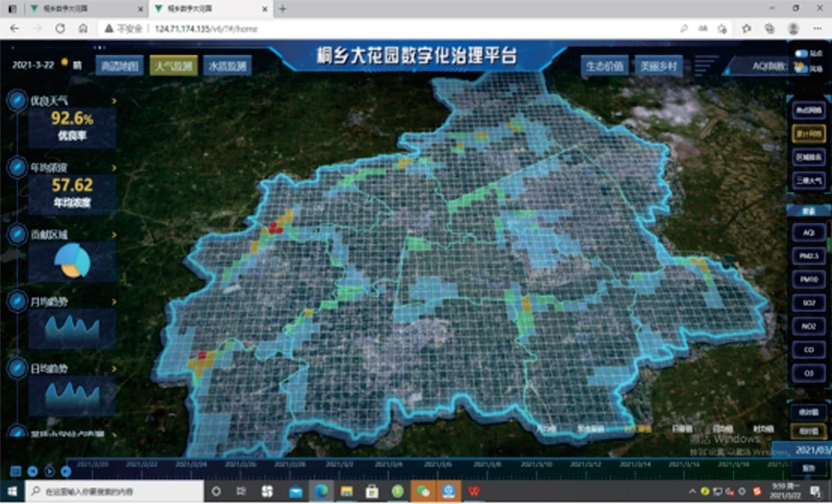The width and height of the screenshot is (832, 504).
Task: Open Microsoft Edge from the taskbar
Action: point(320,492)
